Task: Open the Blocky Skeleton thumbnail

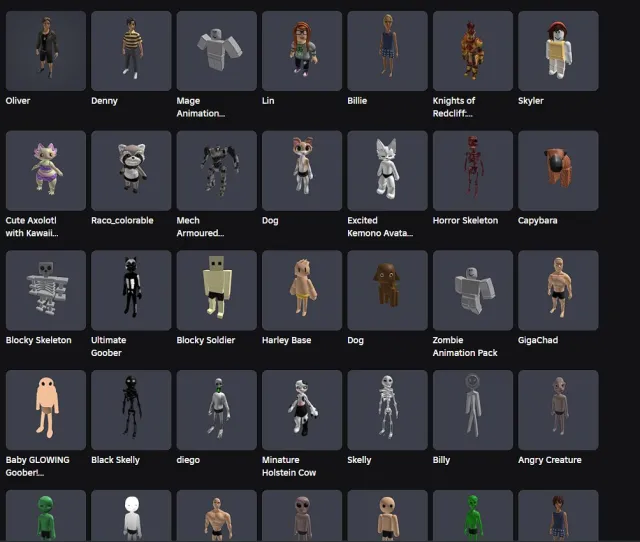Action: (46, 290)
